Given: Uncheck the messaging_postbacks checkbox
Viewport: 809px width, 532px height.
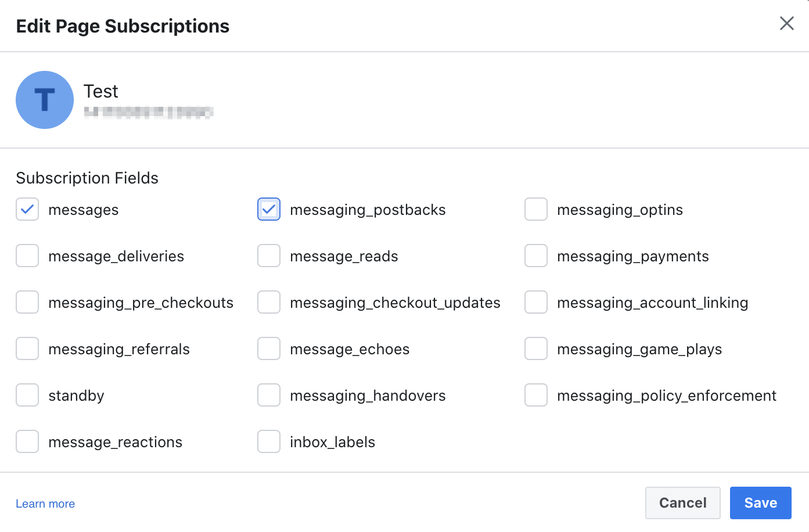Looking at the screenshot, I should pos(269,210).
